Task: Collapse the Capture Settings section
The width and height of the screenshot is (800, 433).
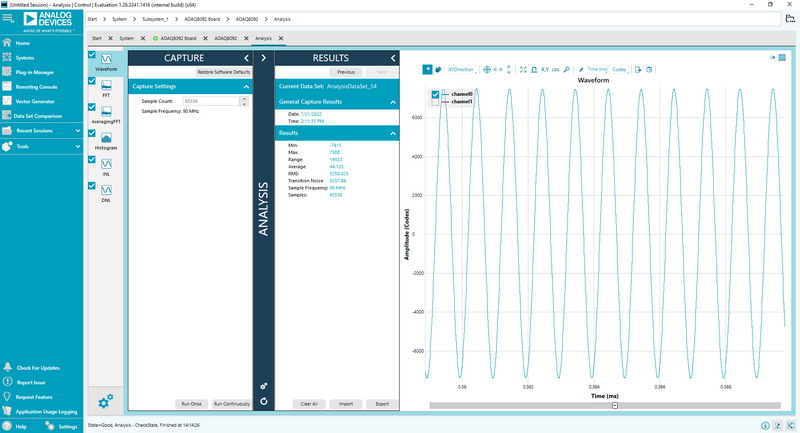Action: pos(246,87)
